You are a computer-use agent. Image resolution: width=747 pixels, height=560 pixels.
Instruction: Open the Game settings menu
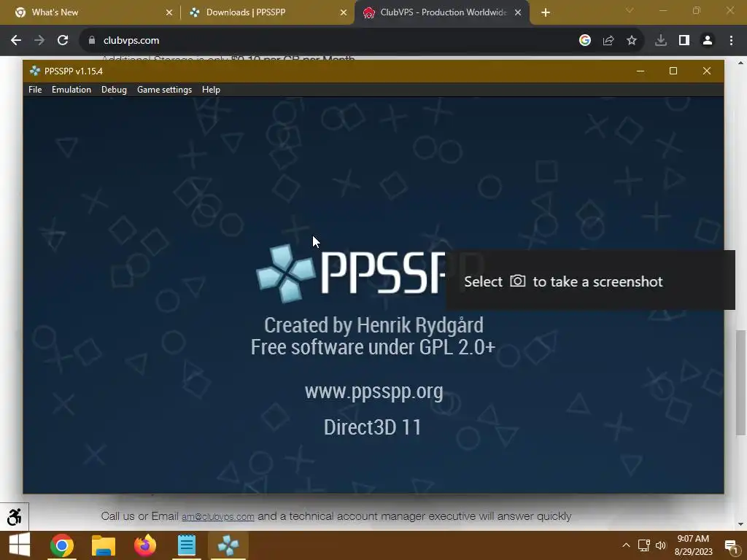pos(164,90)
